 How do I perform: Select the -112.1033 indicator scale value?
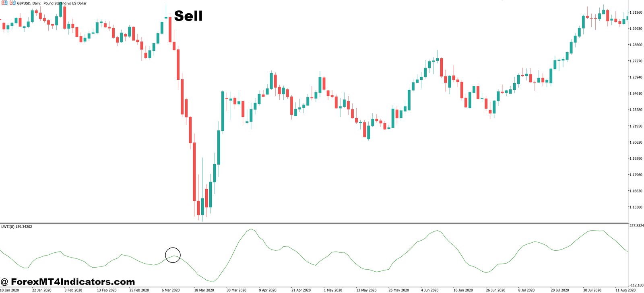636,285
